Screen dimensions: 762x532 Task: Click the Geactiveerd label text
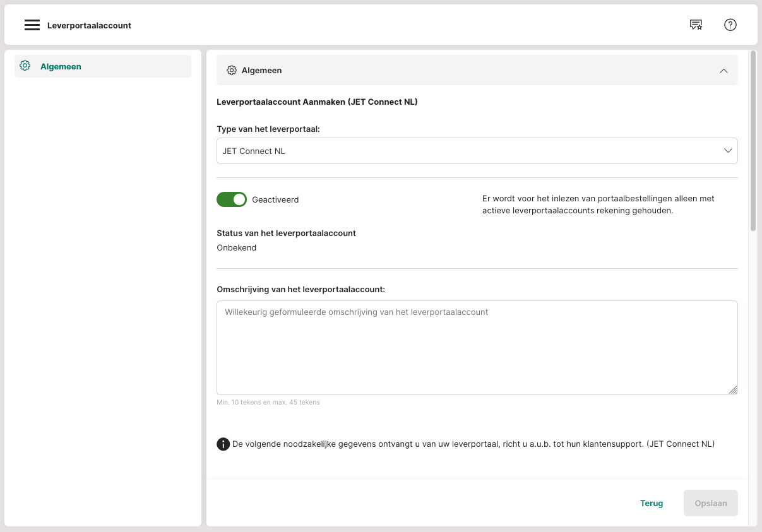[275, 199]
